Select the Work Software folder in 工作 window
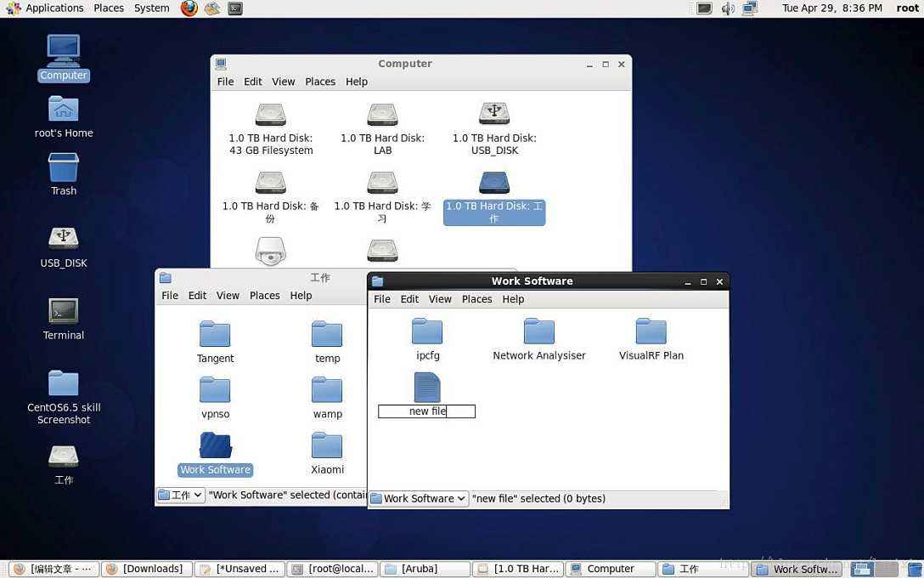This screenshot has width=924, height=578. (x=215, y=454)
